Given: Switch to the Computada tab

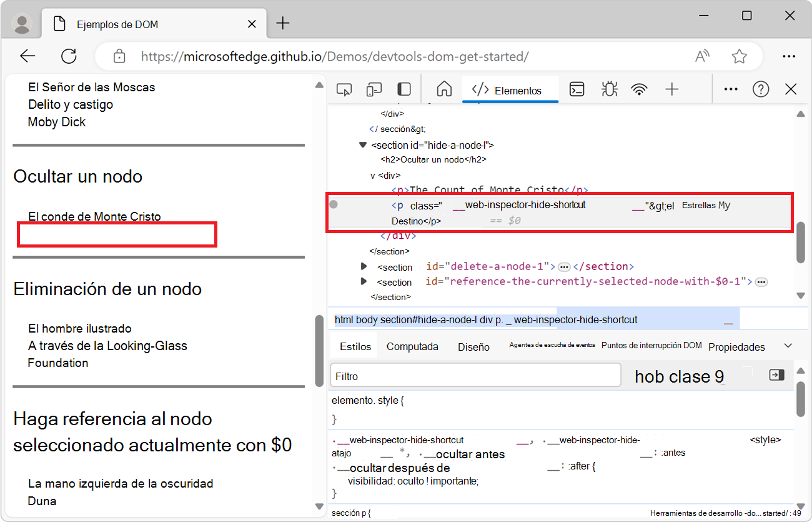Looking at the screenshot, I should 412,346.
